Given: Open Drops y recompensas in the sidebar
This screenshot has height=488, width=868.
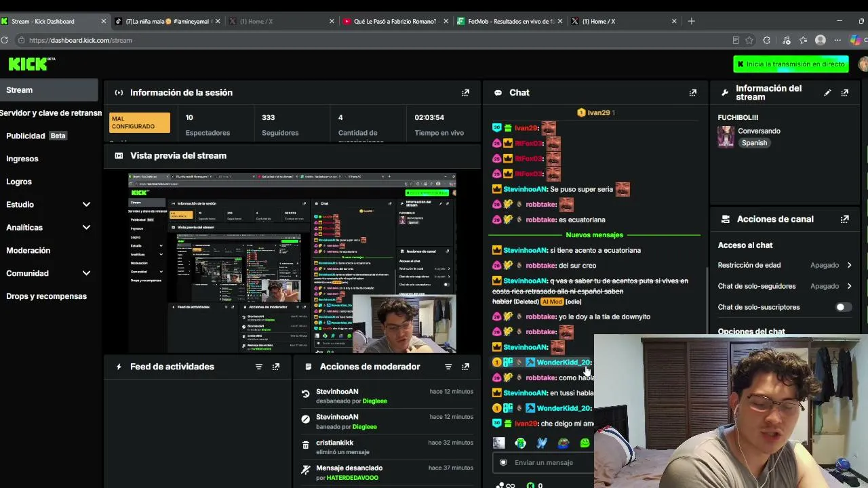Looking at the screenshot, I should [x=46, y=296].
